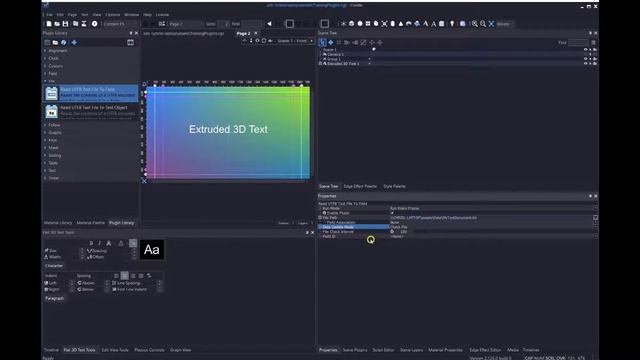Select Camera 1 in Scene Tree

[x=336, y=54]
